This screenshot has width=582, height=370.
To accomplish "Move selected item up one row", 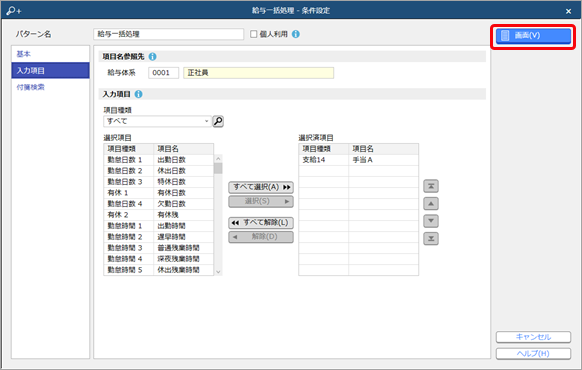I will [431, 203].
